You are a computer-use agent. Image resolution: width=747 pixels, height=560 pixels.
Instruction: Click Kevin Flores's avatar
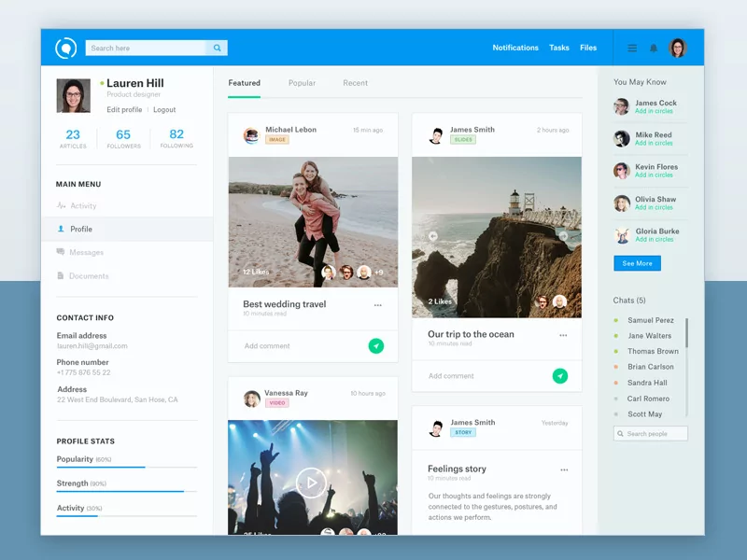pyautogui.click(x=621, y=171)
